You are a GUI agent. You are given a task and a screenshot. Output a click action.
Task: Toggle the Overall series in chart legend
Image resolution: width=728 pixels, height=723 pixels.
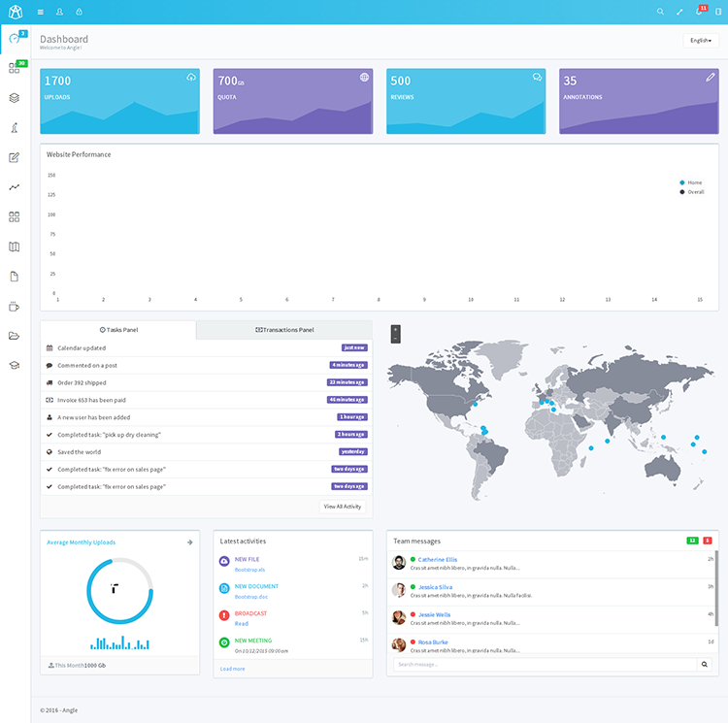692,192
